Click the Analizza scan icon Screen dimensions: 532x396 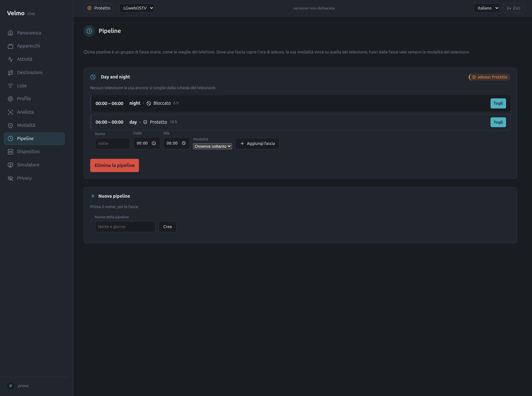click(x=10, y=112)
